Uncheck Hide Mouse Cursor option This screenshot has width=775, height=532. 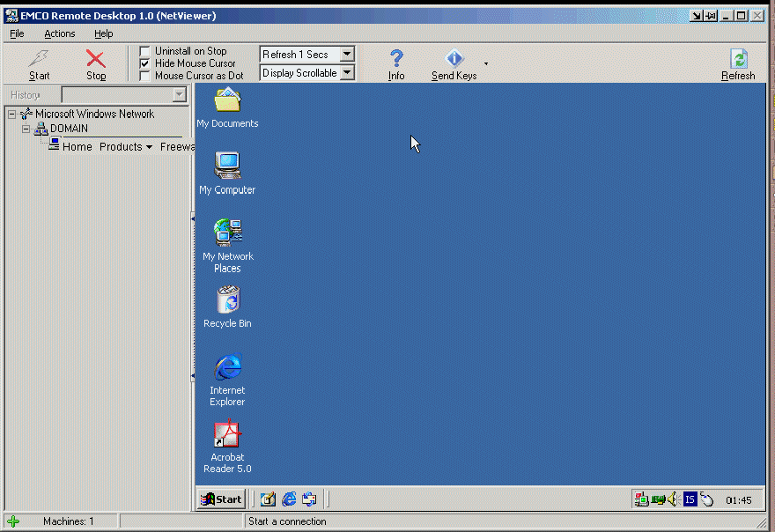click(144, 63)
